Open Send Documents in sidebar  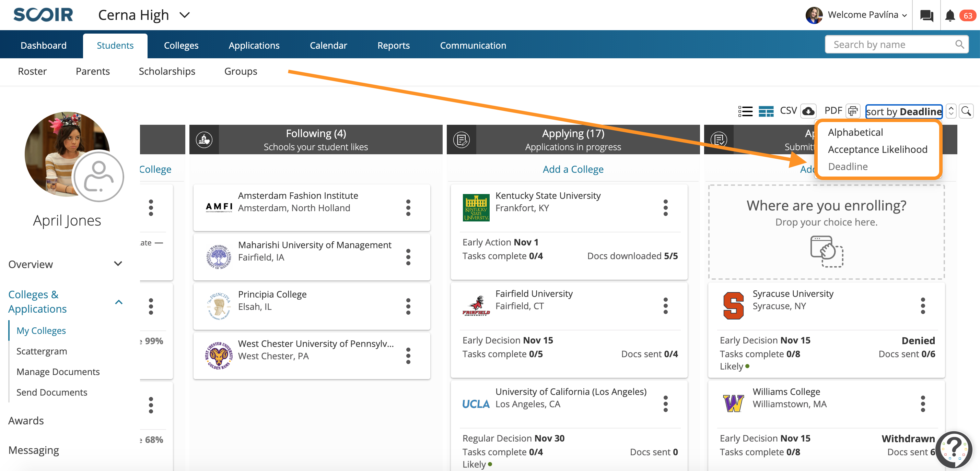pyautogui.click(x=52, y=392)
